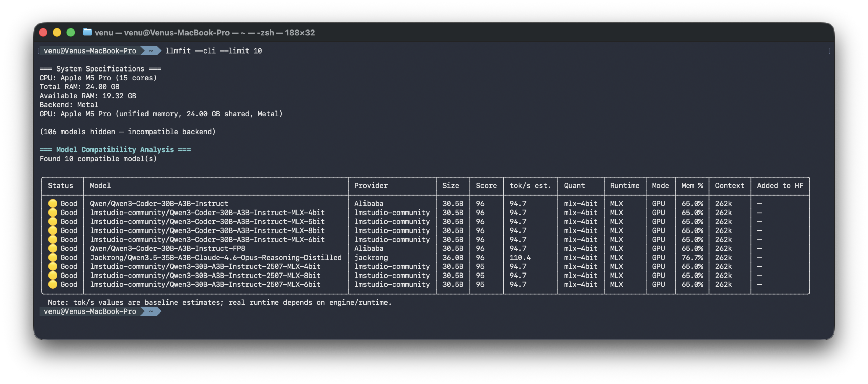The image size is (868, 384).
Task: Click the tok/s est. column header
Action: pos(530,186)
